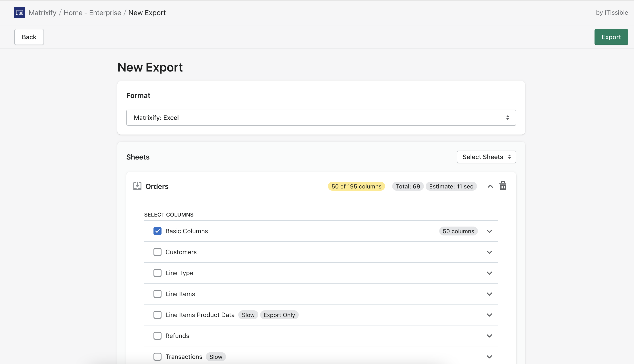Enable Line Items Product Data checkbox
The width and height of the screenshot is (634, 364).
157,315
